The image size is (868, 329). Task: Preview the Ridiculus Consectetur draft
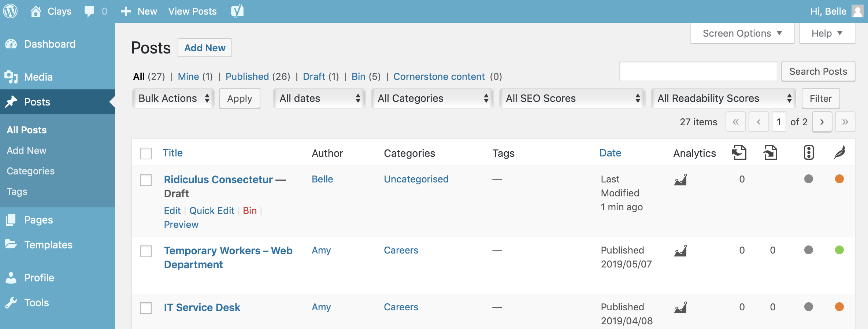(x=181, y=225)
